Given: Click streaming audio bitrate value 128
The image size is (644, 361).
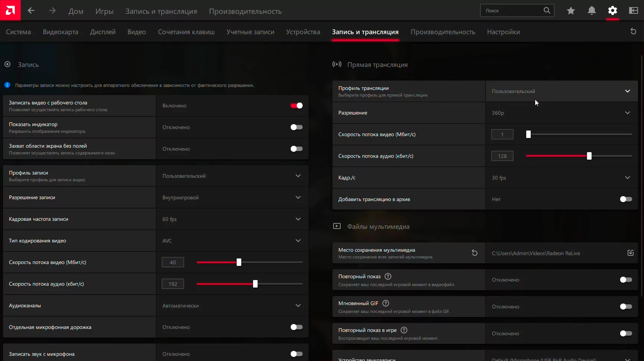Looking at the screenshot, I should pos(502,156).
